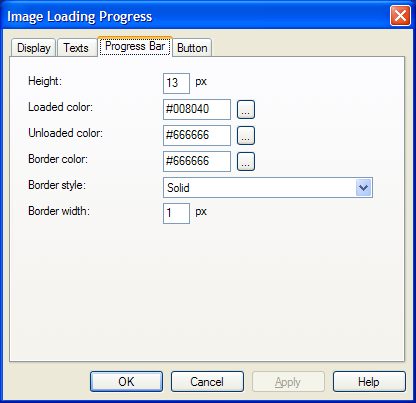Click the Border color hex field
This screenshot has height=403, width=416.
click(x=197, y=161)
